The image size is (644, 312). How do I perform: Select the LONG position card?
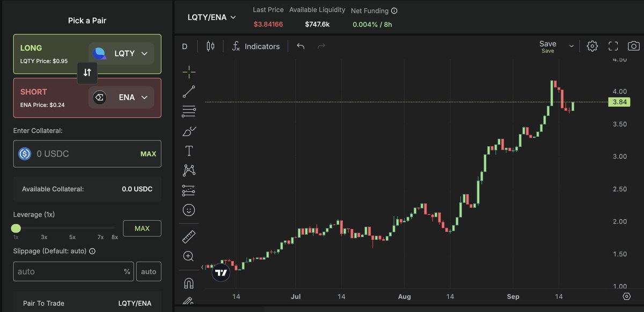click(x=87, y=54)
